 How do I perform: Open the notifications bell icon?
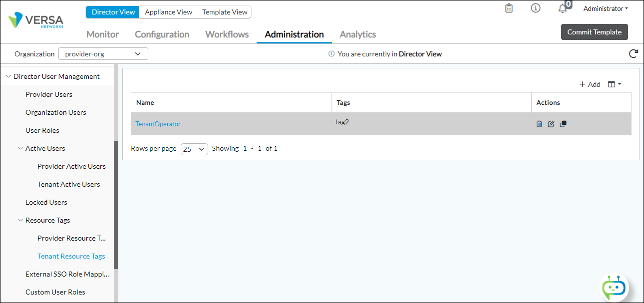563,9
